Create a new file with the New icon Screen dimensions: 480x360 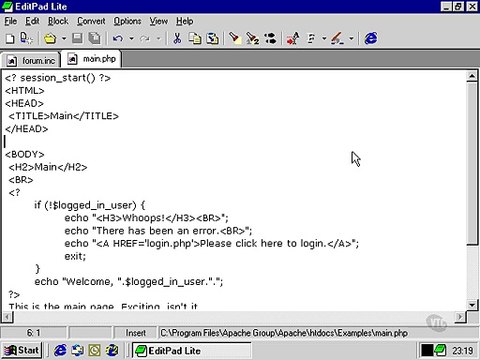coord(10,39)
